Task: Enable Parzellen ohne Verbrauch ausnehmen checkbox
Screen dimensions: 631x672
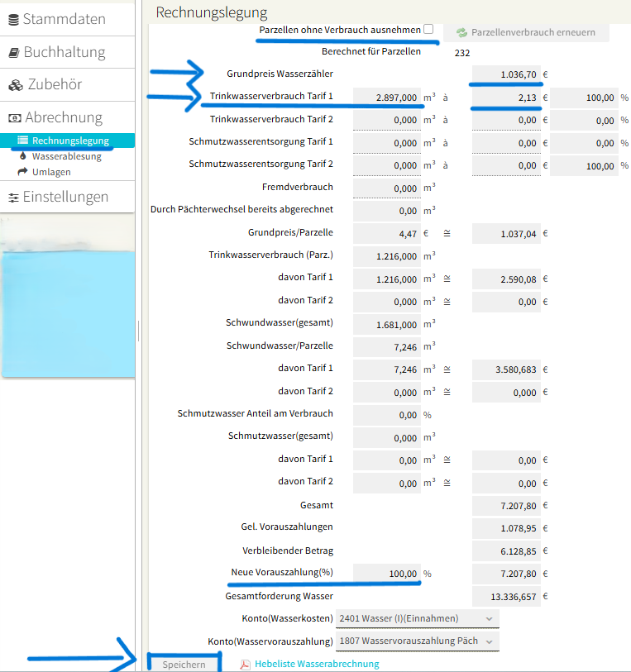Action: [x=428, y=29]
